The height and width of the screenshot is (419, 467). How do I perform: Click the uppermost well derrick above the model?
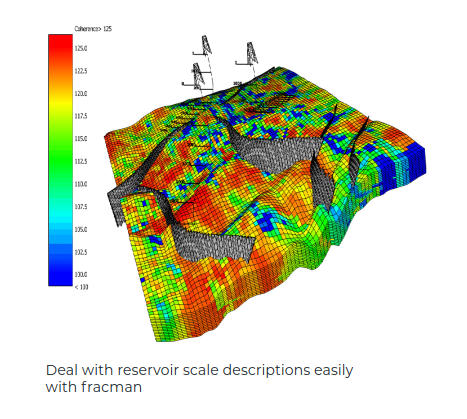point(207,45)
